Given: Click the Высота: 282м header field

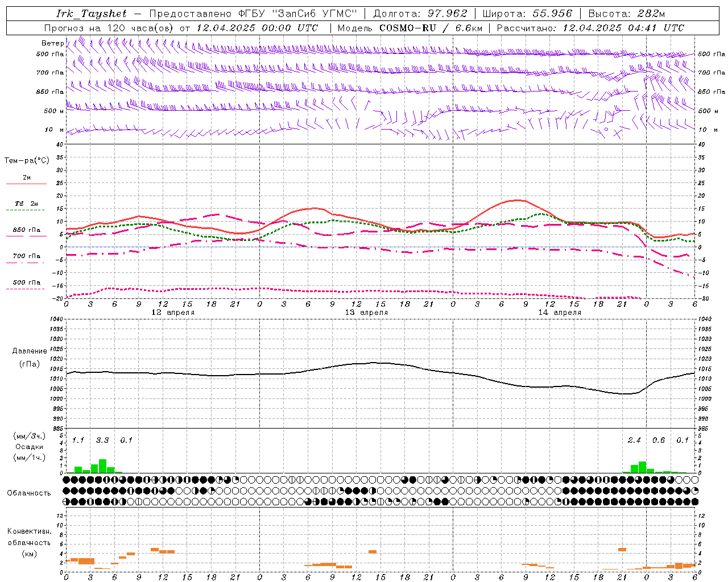Looking at the screenshot, I should coord(627,14).
